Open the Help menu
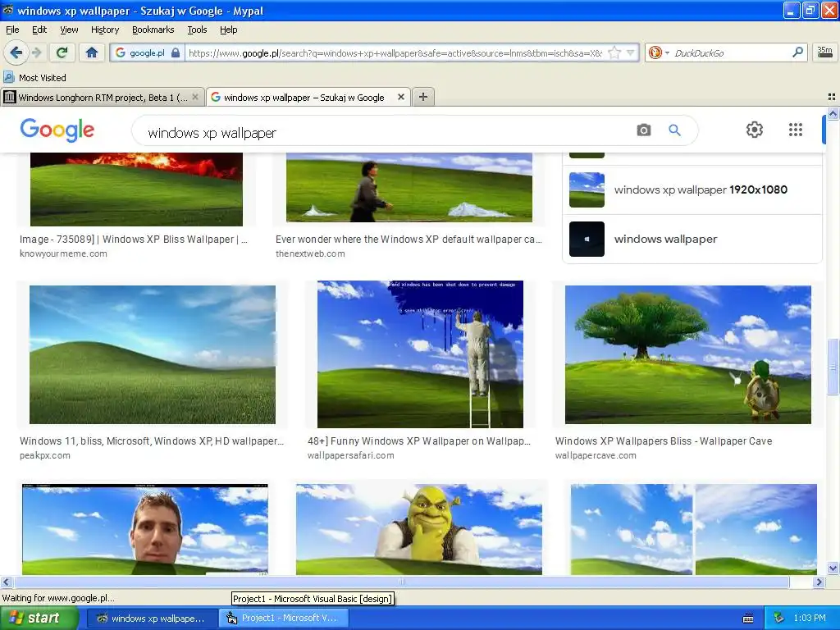 pyautogui.click(x=229, y=30)
